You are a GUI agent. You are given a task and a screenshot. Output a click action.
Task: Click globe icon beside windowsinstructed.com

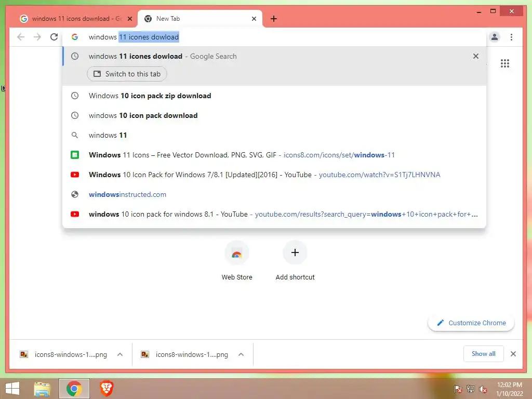pyautogui.click(x=75, y=194)
